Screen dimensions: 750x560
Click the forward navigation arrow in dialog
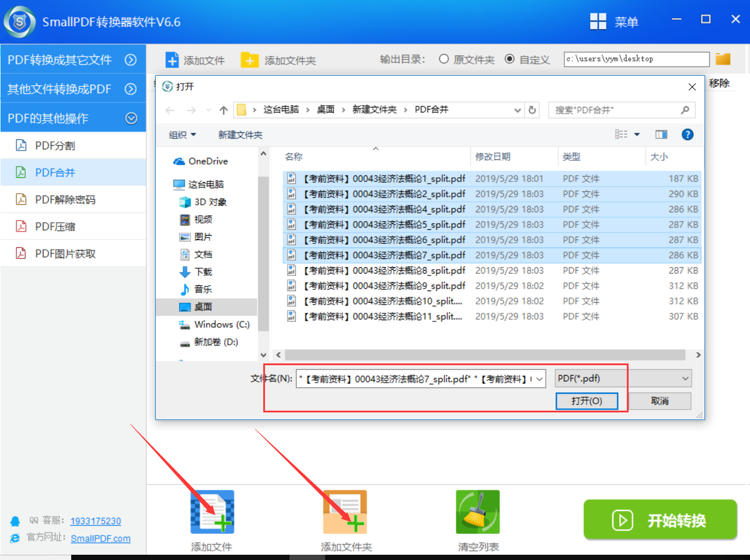tap(191, 110)
